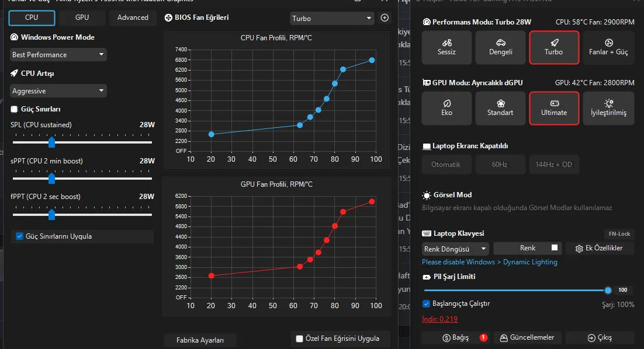Click the GPU fan curve point at 20°C
The height and width of the screenshot is (349, 644).
coord(211,275)
